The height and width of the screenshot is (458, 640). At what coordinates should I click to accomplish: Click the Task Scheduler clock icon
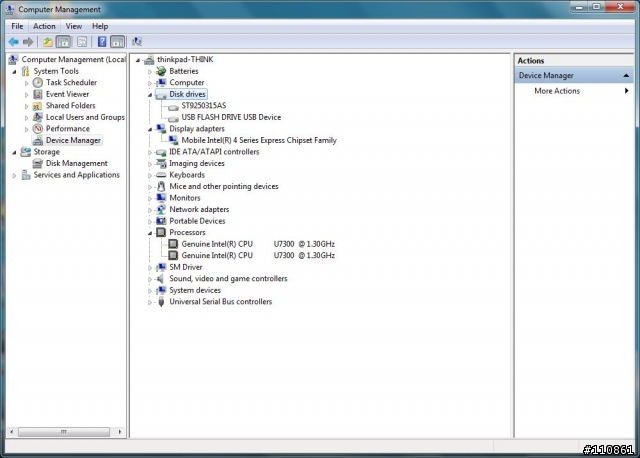click(38, 82)
